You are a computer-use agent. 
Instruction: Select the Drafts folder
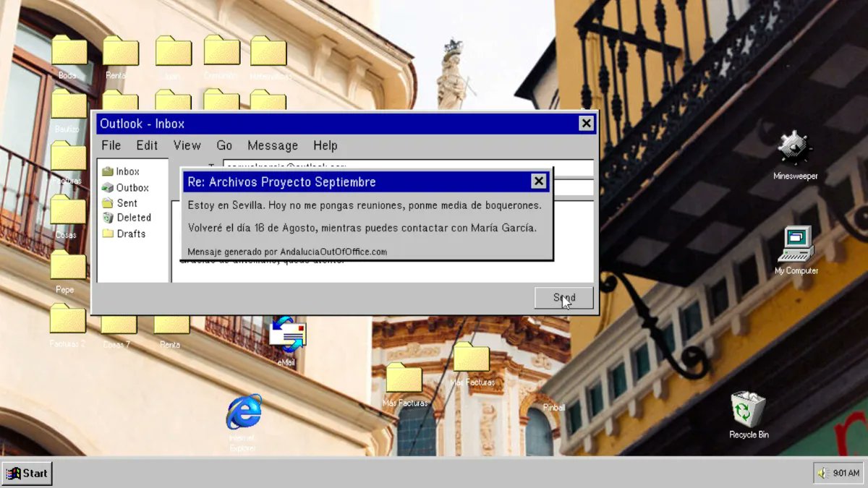click(124, 234)
